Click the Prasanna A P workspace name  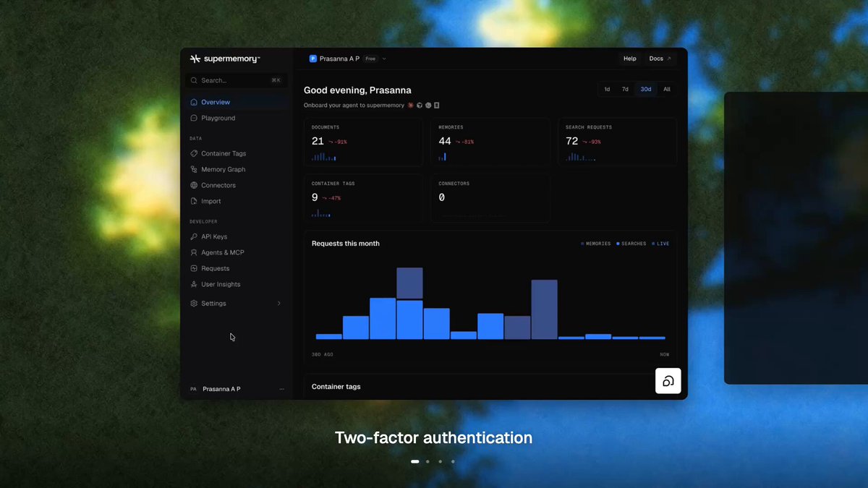click(339, 59)
